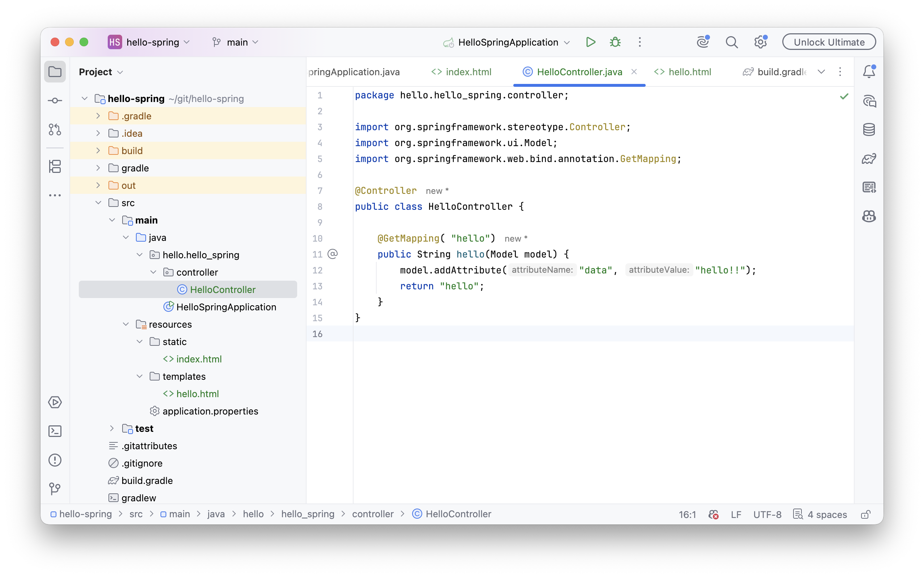Expand the out folder
Image resolution: width=924 pixels, height=578 pixels.
[98, 186]
